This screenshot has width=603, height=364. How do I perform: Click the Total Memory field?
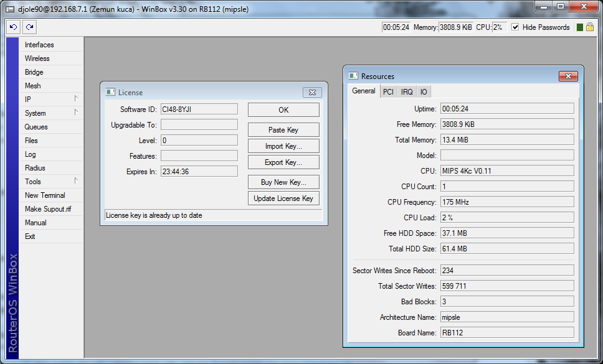pyautogui.click(x=507, y=140)
